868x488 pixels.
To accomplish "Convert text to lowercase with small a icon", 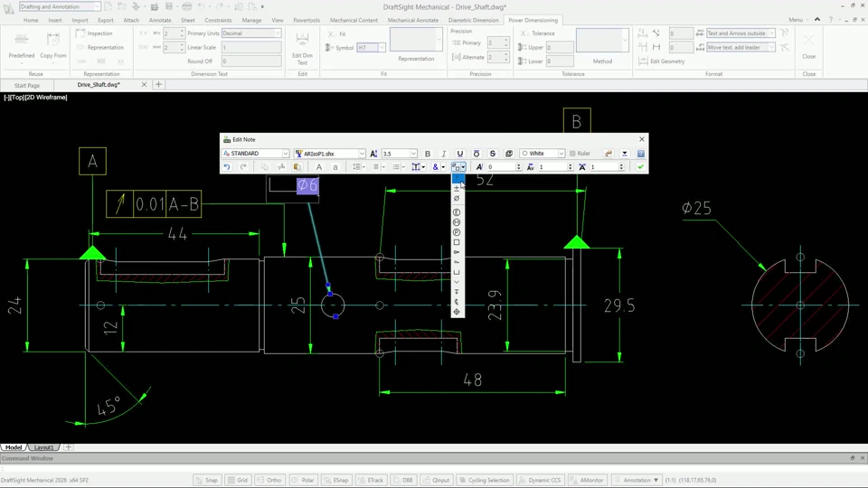I will [x=335, y=167].
